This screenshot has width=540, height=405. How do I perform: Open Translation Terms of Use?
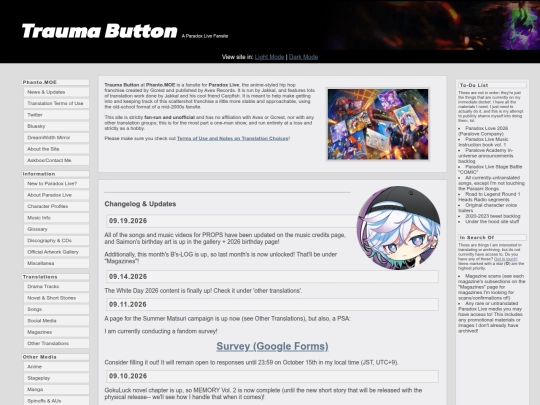pos(56,103)
